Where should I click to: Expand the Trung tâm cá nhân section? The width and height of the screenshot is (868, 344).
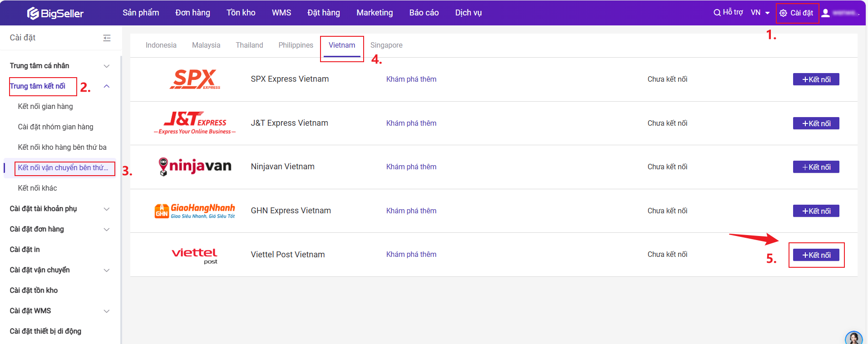click(x=107, y=66)
